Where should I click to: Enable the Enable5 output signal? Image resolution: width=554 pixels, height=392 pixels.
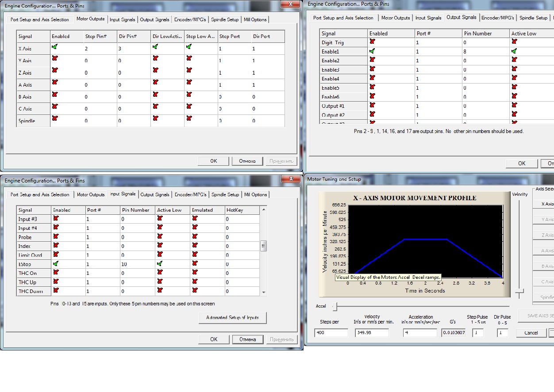[x=372, y=87]
